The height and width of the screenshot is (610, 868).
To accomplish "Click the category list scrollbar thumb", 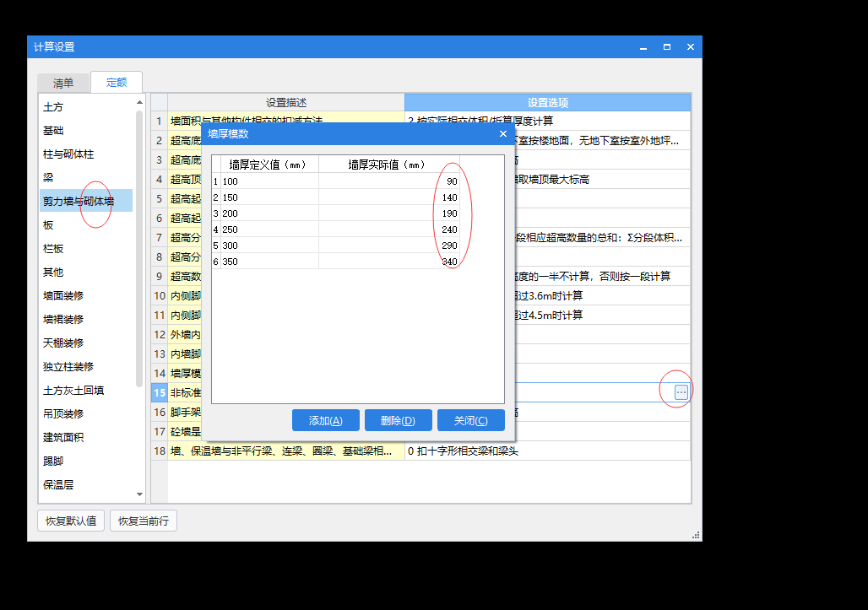I will click(139, 248).
